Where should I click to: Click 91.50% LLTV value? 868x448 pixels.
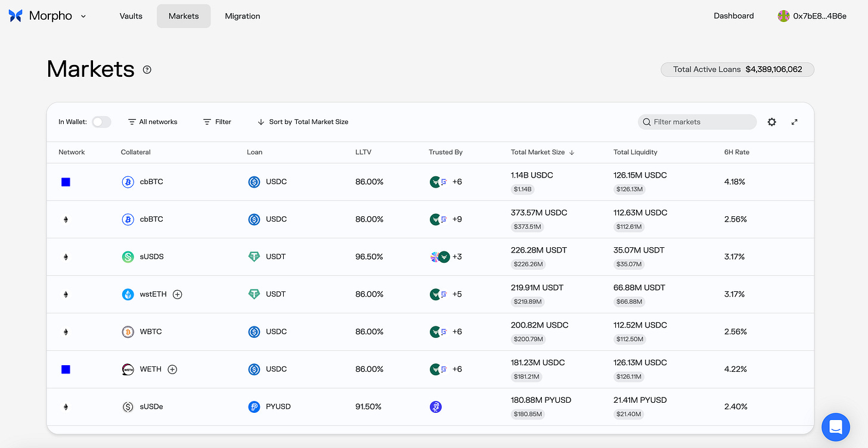369,407
